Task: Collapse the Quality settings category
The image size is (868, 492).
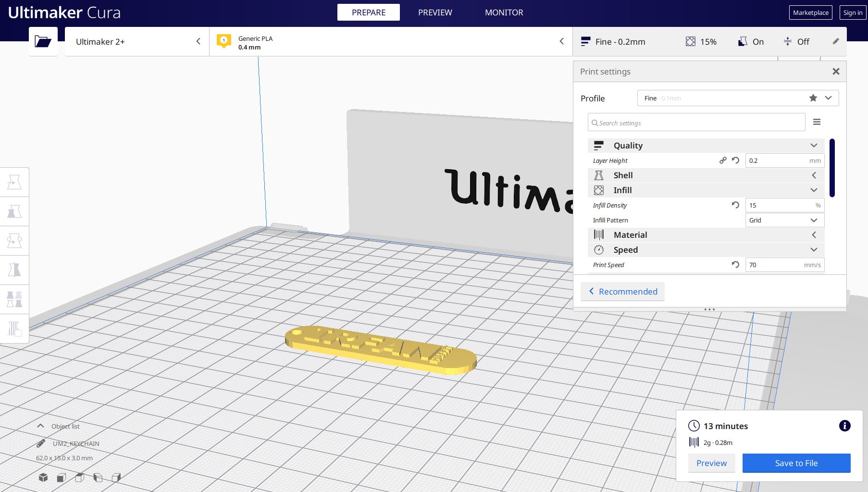Action: click(814, 146)
